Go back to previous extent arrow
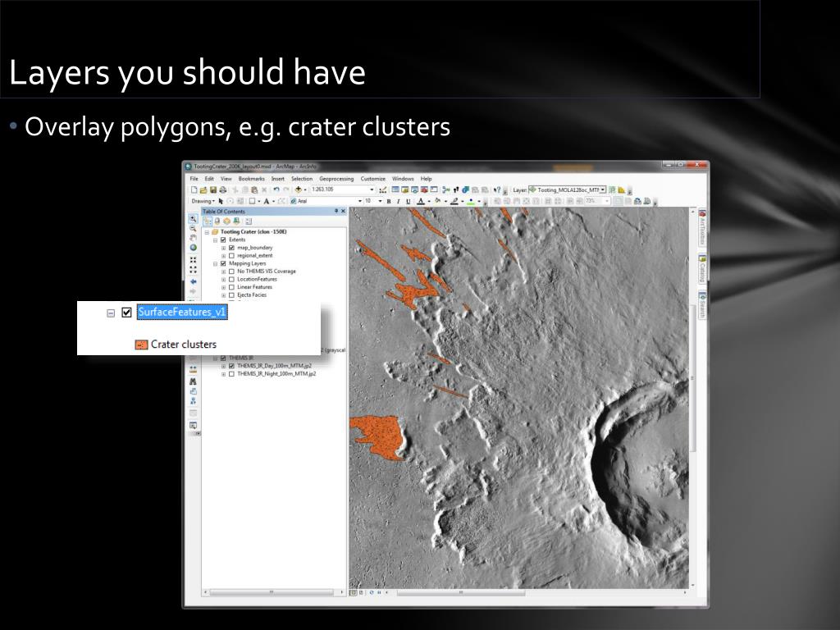This screenshot has width=840, height=630. click(193, 281)
